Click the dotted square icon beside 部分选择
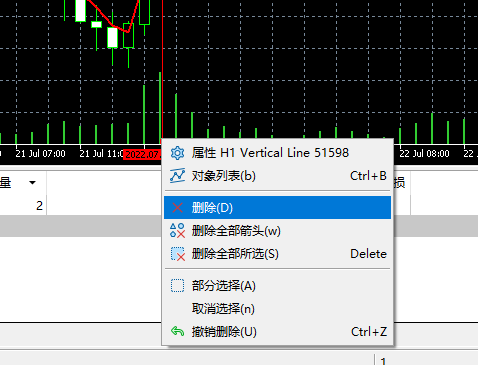This screenshot has height=365, width=478. 177,286
